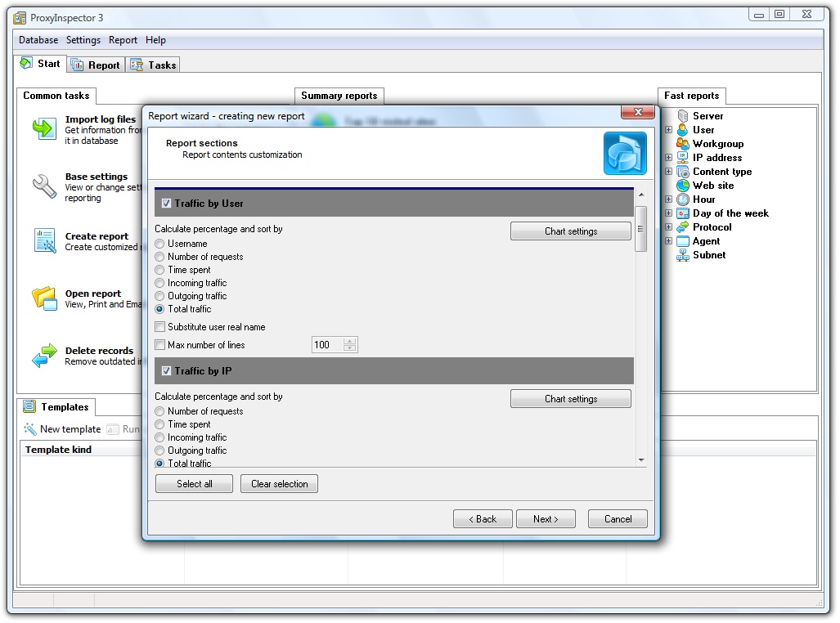
Task: Click the Create report icon
Action: tap(45, 240)
